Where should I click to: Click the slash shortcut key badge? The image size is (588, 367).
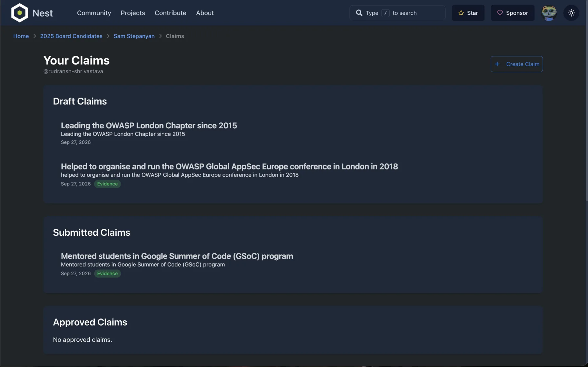coord(385,13)
